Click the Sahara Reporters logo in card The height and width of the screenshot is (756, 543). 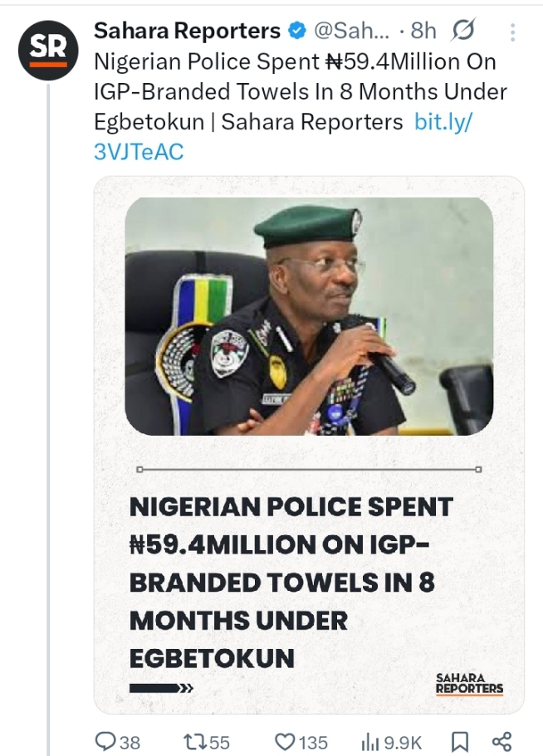pyautogui.click(x=469, y=684)
